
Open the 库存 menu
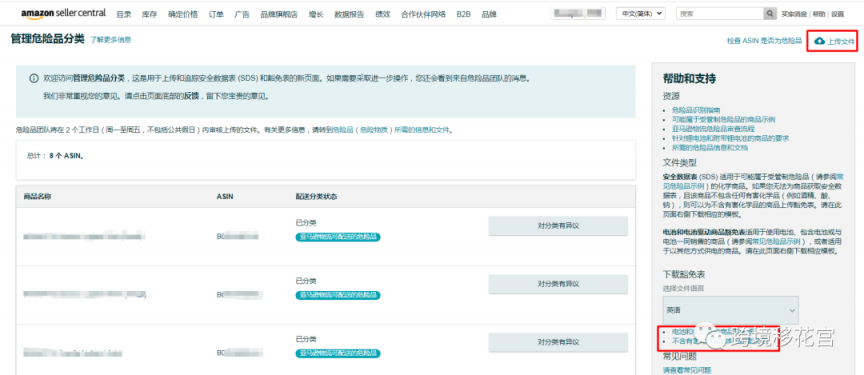149,14
